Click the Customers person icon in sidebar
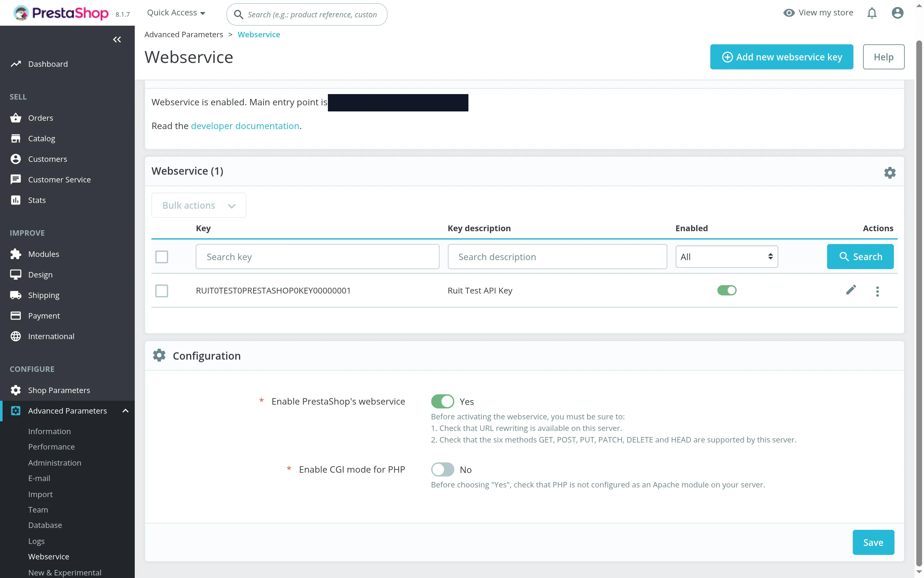924x578 pixels. 16,159
